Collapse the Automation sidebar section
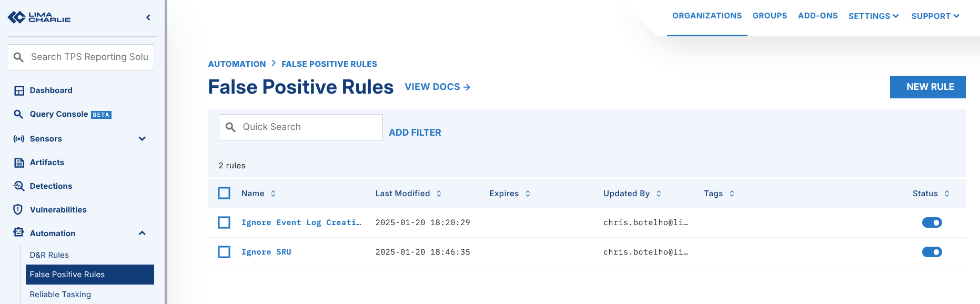Screen dimensions: 980x304 (x=142, y=234)
